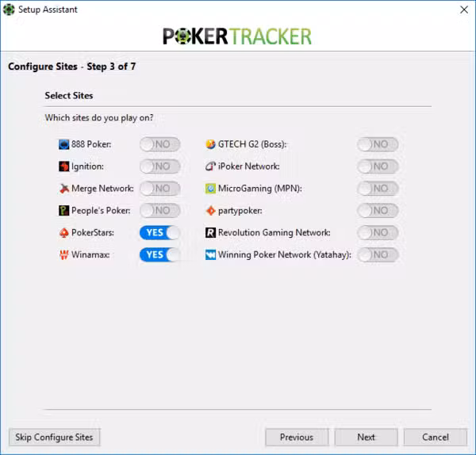Image resolution: width=476 pixels, height=455 pixels.
Task: Turn on the People's Poker switch
Action: pyautogui.click(x=160, y=211)
